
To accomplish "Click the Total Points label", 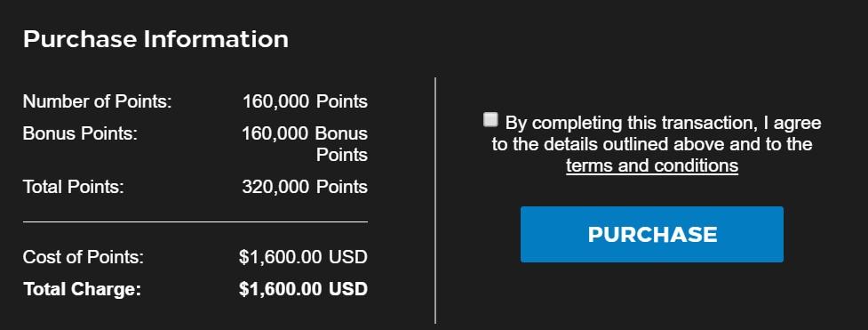I will tap(74, 187).
